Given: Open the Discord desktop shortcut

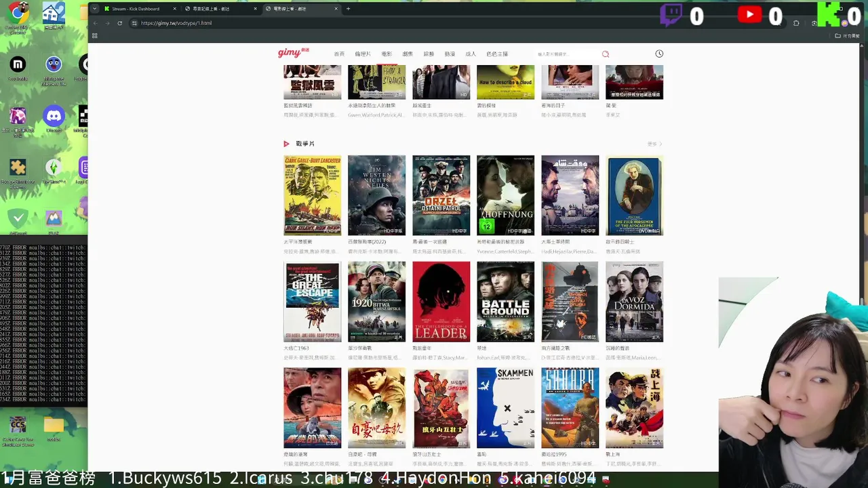Looking at the screenshot, I should (54, 115).
